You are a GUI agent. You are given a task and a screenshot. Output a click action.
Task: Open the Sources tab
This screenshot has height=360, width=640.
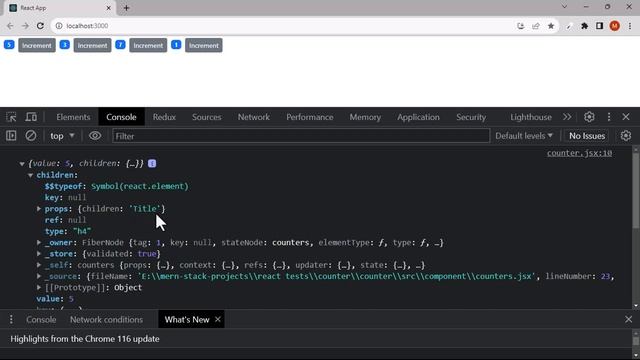point(207,117)
